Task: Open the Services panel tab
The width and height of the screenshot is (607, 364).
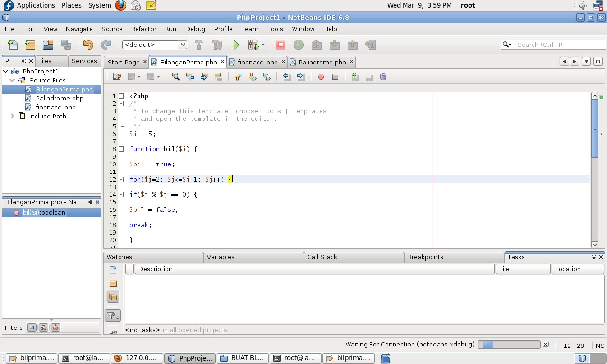Action: click(84, 61)
